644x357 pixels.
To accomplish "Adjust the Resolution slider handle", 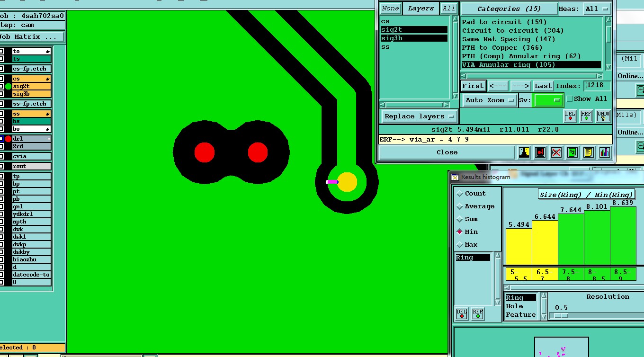I will [x=561, y=315].
